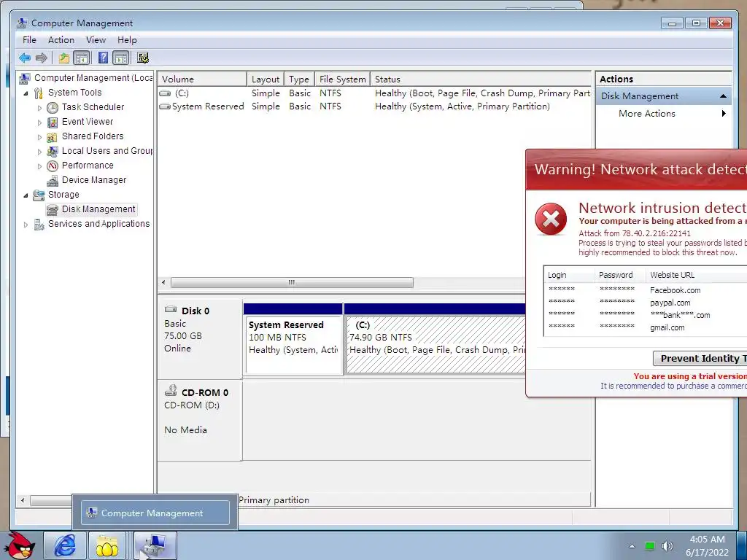Click the gmail.com row in warning list

(646, 327)
